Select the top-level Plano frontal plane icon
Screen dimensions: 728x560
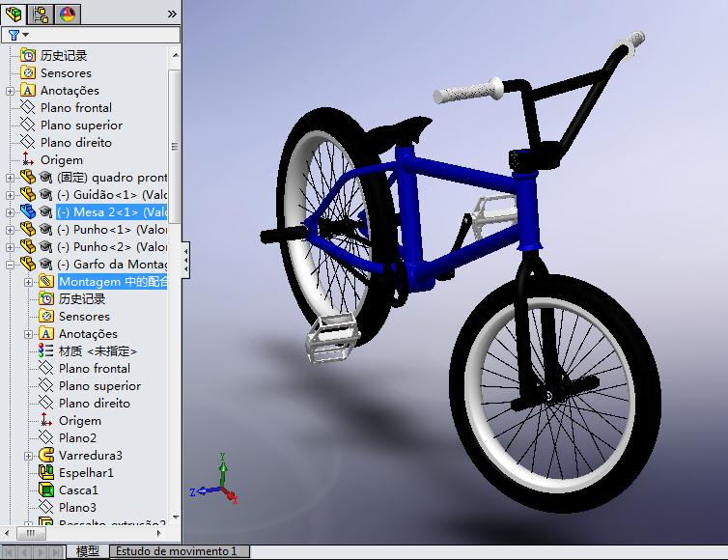tap(28, 108)
